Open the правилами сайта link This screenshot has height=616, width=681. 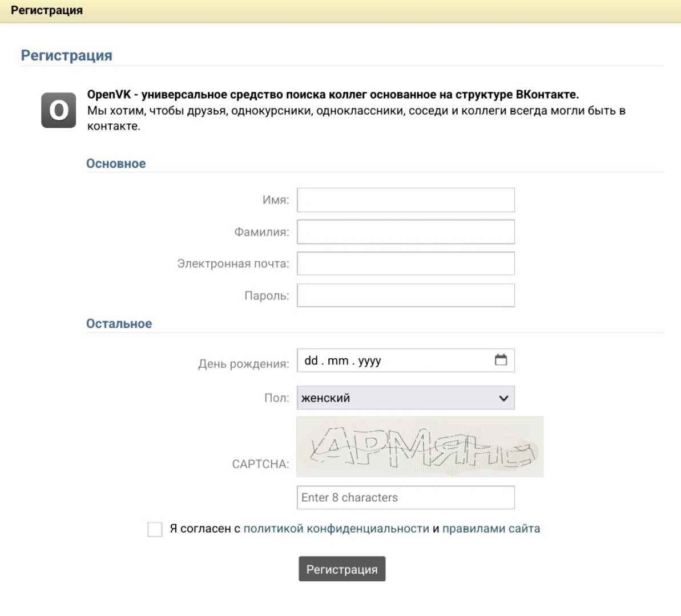point(491,529)
